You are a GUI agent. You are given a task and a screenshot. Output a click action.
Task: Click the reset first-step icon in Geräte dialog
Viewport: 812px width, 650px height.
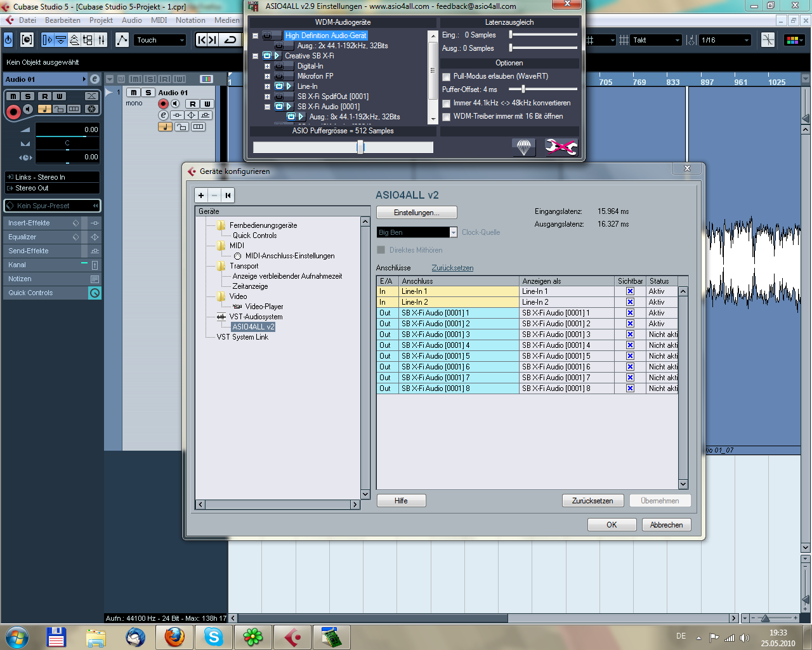tap(228, 195)
